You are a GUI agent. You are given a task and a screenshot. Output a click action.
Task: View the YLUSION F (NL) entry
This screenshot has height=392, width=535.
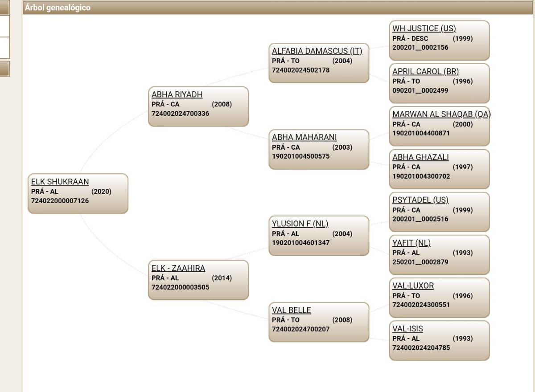click(x=300, y=224)
